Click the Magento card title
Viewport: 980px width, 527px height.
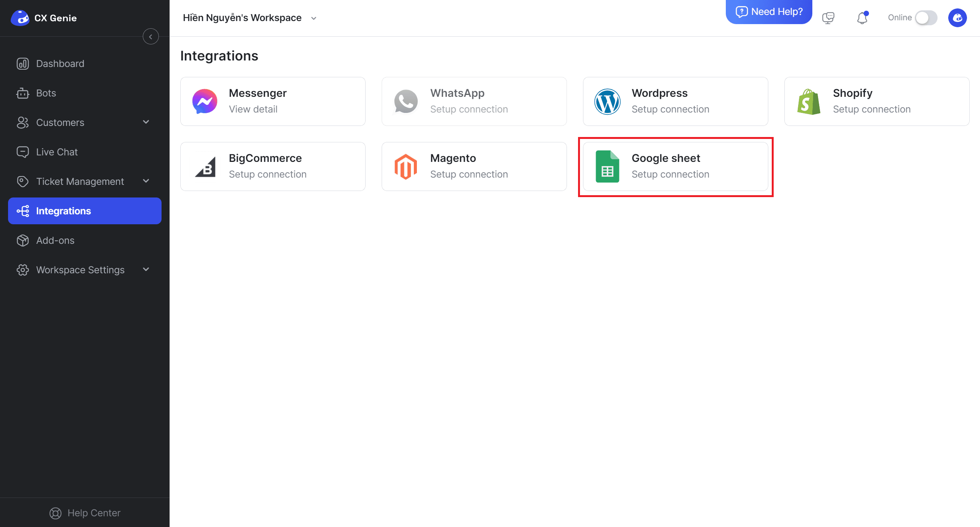453,158
